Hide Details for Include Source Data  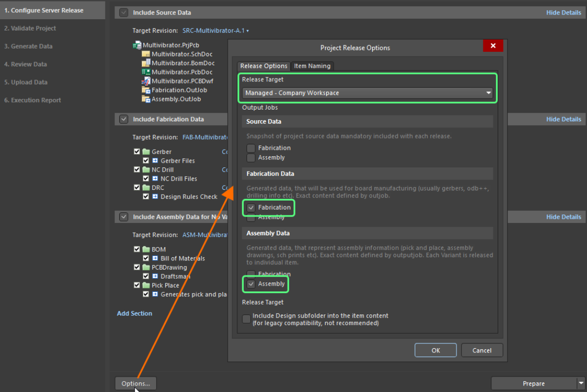point(563,13)
